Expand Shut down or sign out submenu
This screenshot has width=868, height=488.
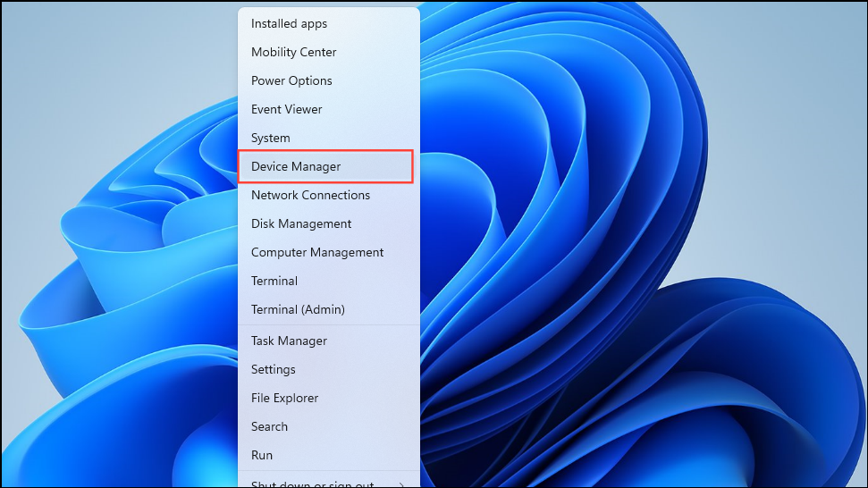329,482
